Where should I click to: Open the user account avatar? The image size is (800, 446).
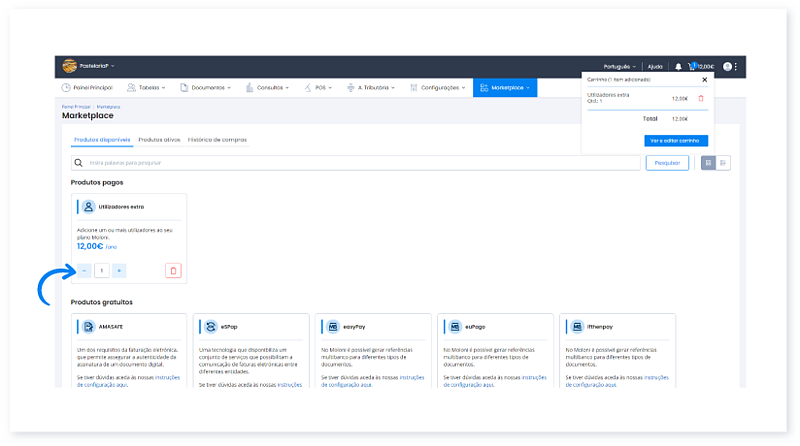point(727,66)
